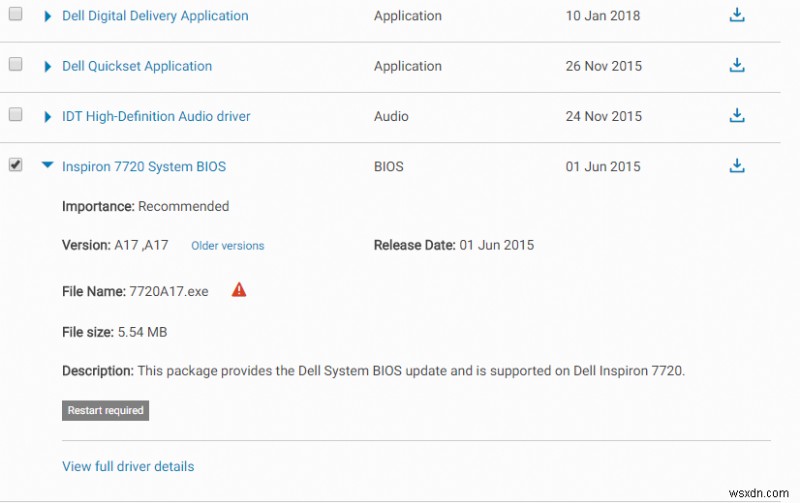Expand the Dell Quickset Application row
This screenshot has height=503, width=800.
coord(47,66)
